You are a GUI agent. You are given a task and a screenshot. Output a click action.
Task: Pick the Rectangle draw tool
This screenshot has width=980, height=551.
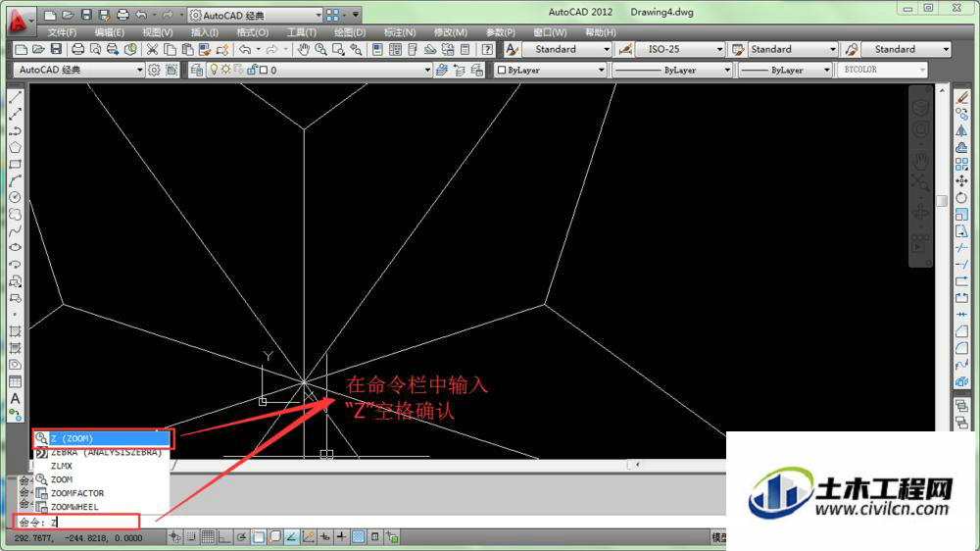pos(15,165)
